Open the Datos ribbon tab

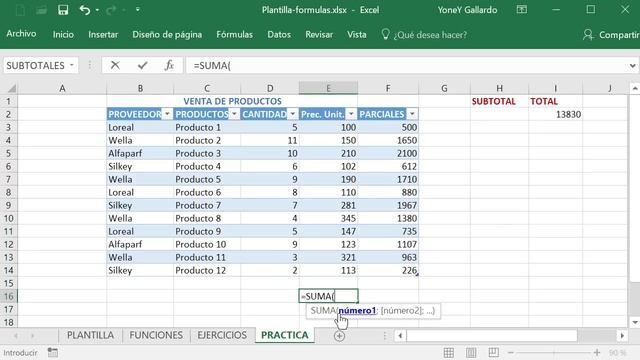(279, 35)
